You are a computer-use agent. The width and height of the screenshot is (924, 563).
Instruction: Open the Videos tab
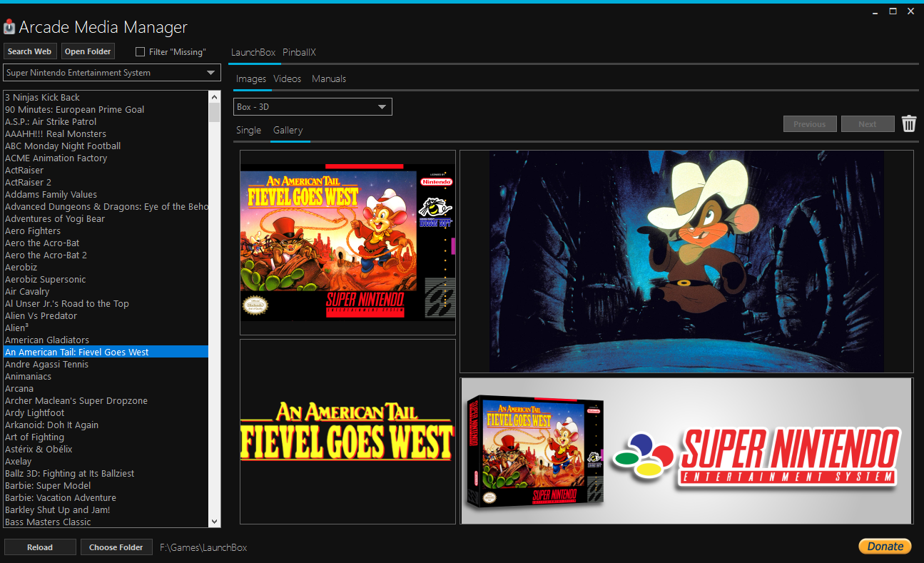[x=288, y=78]
